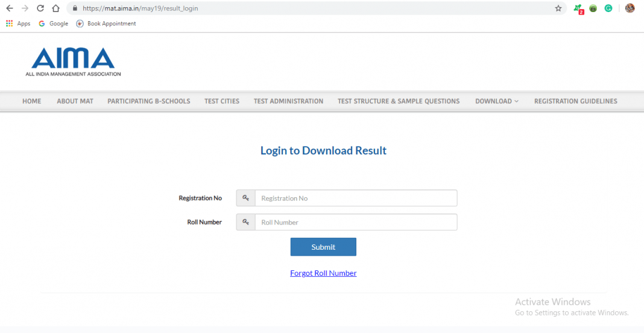Click the browser forward arrow
Image resolution: width=644 pixels, height=333 pixels.
pos(25,8)
